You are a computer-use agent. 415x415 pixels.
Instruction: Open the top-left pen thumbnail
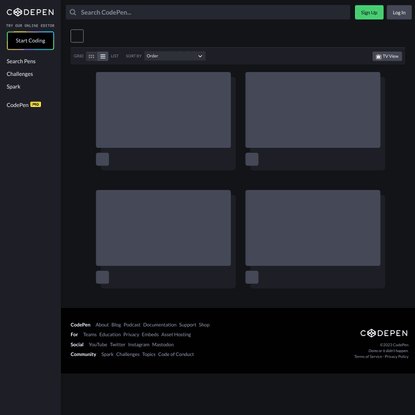coord(163,110)
